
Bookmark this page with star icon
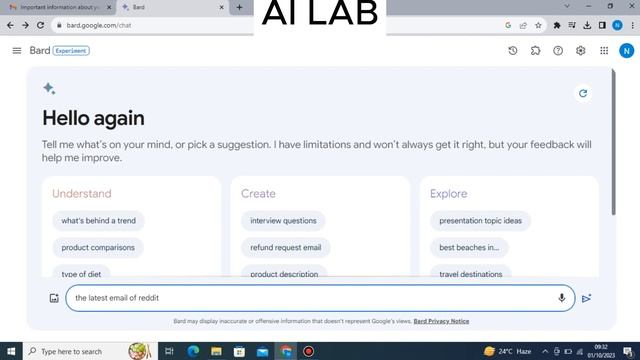[x=538, y=25]
